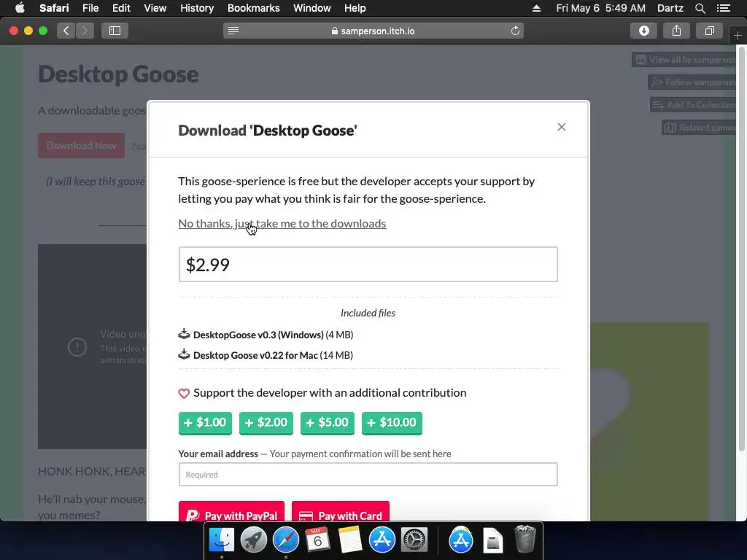Open the Edit menu
This screenshot has width=747, height=560.
click(121, 8)
